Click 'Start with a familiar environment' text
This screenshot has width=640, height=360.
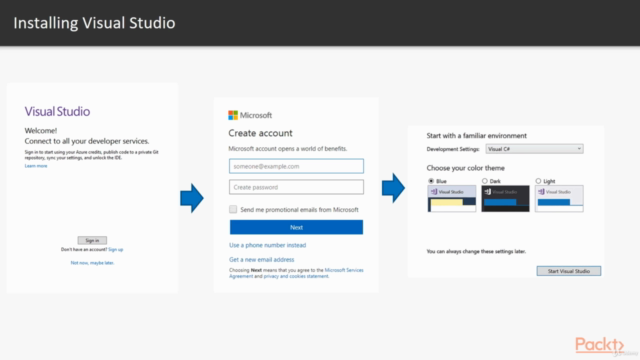click(x=476, y=136)
